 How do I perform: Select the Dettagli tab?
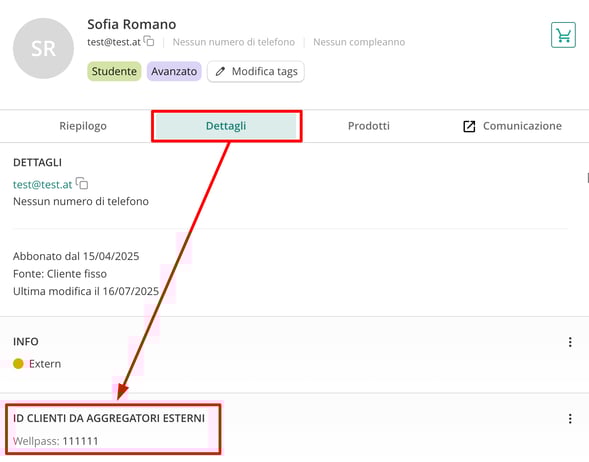click(227, 126)
